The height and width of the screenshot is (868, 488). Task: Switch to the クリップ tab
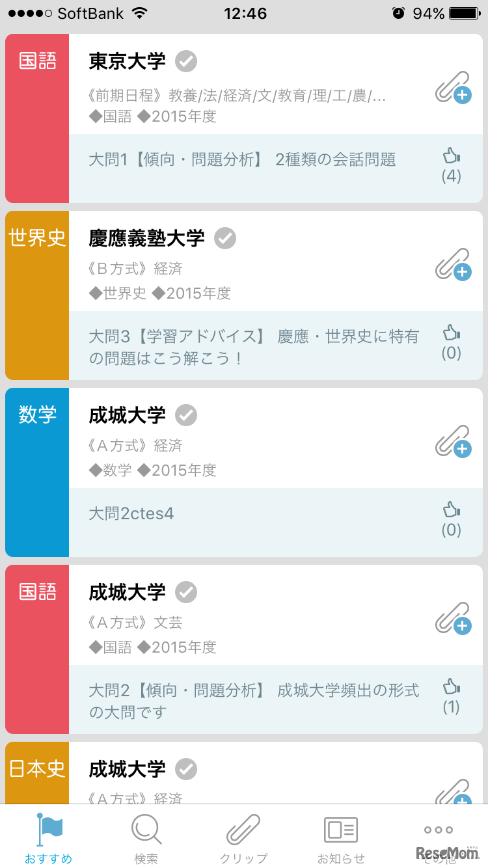(243, 838)
